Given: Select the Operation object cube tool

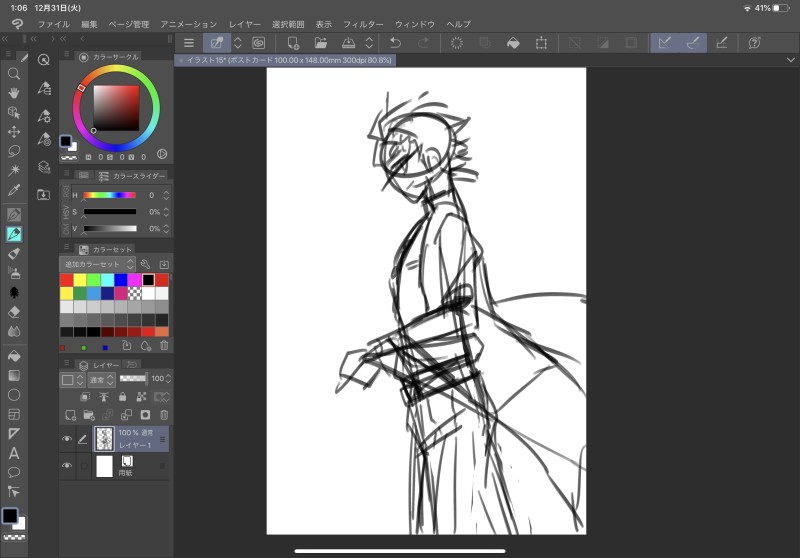Looking at the screenshot, I should [14, 112].
